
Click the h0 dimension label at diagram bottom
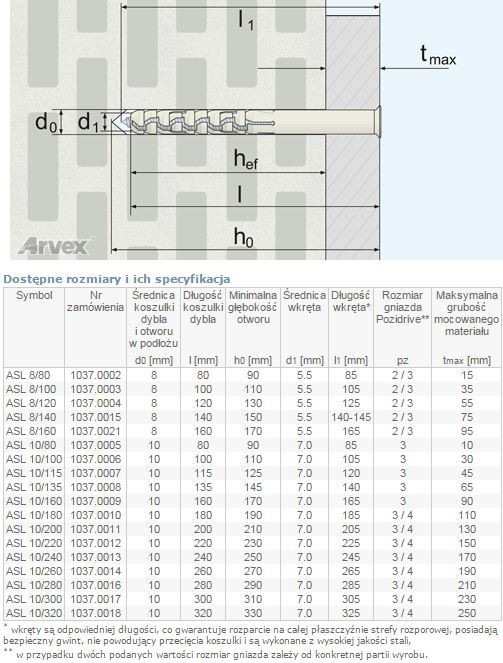click(x=244, y=238)
